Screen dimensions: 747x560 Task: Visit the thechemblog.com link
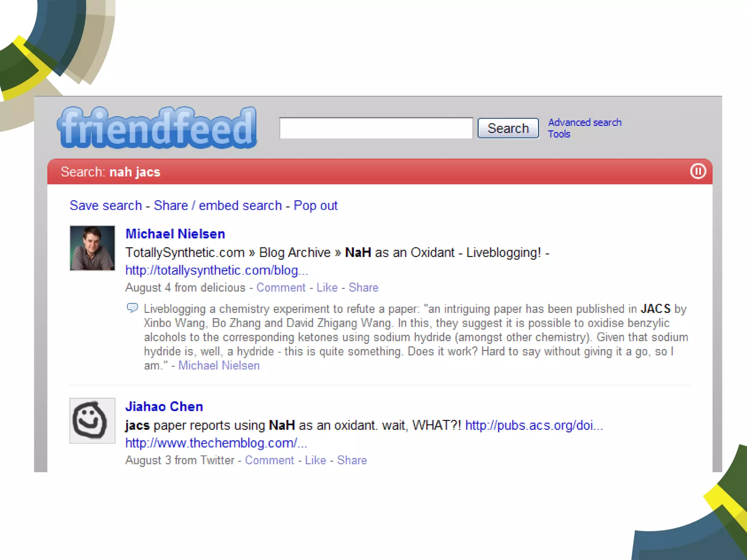(x=216, y=443)
